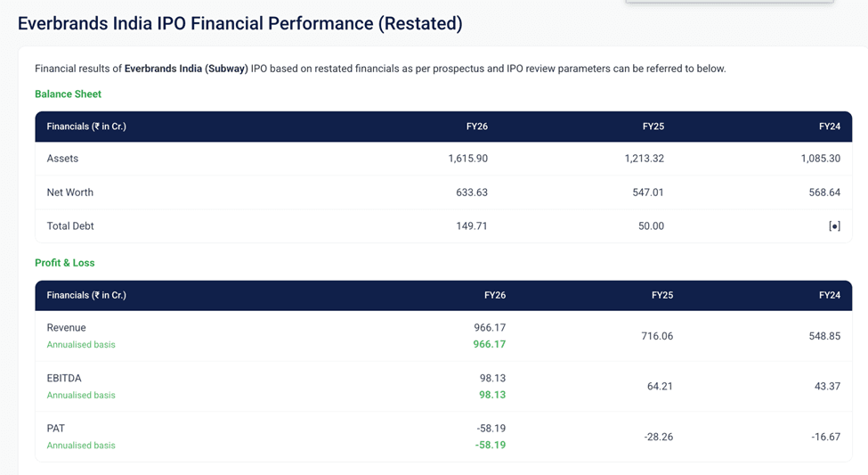This screenshot has height=475, width=868.
Task: Select the 'PAT' row label
Action: point(55,429)
